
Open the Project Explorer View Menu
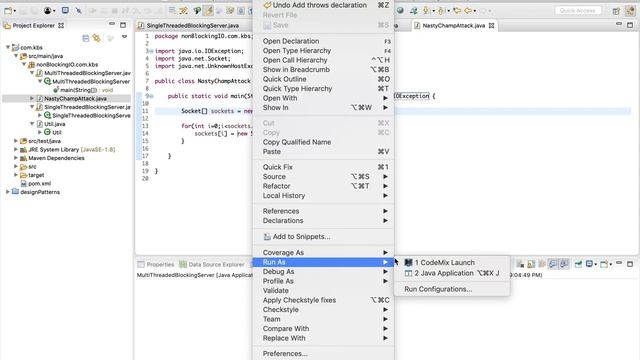pos(124,37)
